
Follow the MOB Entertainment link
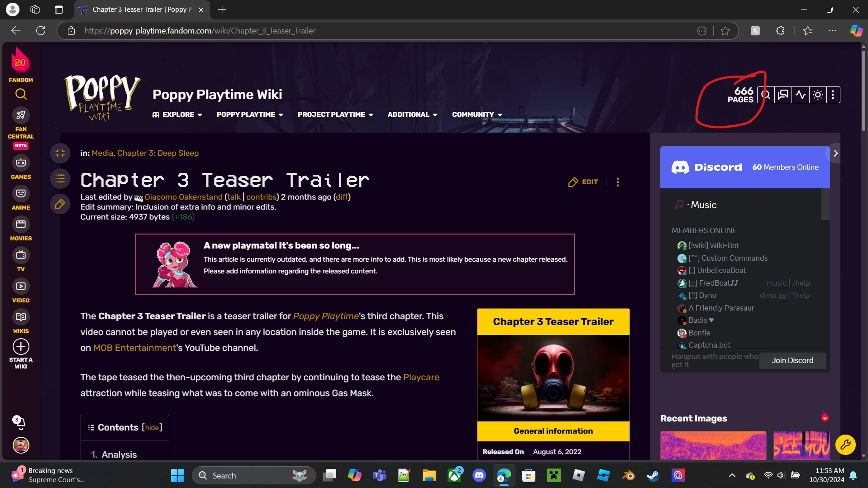point(134,348)
